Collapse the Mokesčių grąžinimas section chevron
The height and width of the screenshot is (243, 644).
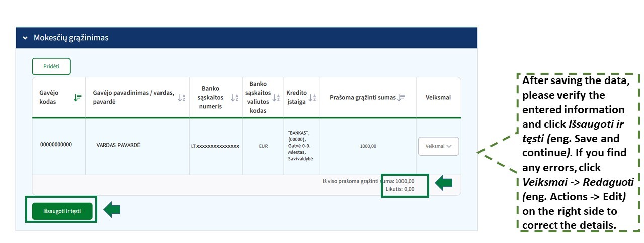click(25, 38)
